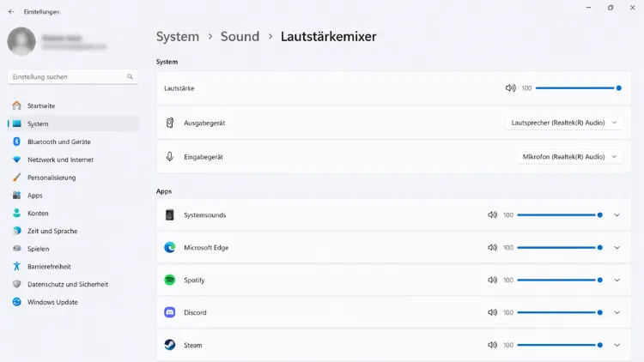Mute Spotify with speaker icon
The image size is (644, 362).
point(493,280)
